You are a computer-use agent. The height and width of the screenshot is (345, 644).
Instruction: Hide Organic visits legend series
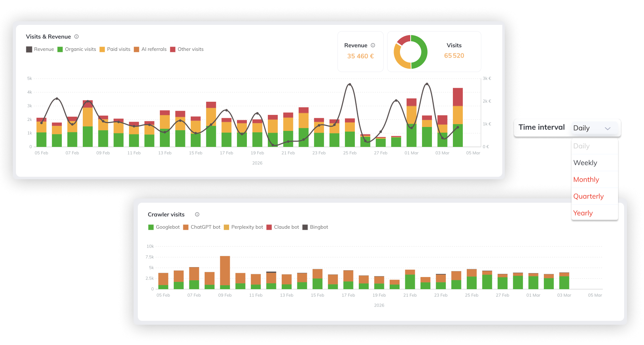(77, 49)
